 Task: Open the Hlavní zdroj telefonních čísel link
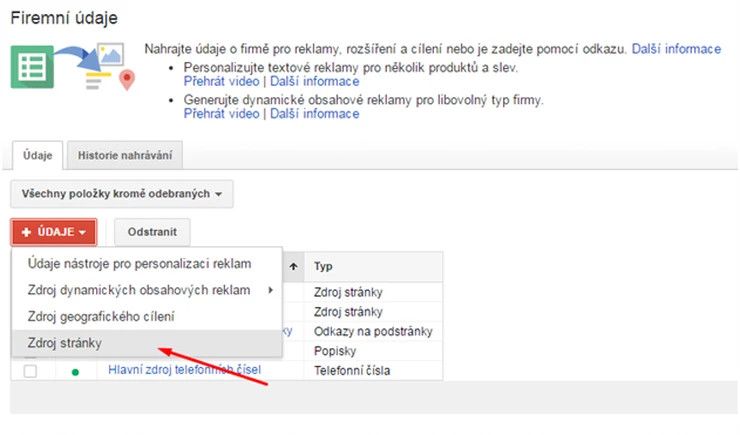tap(185, 369)
